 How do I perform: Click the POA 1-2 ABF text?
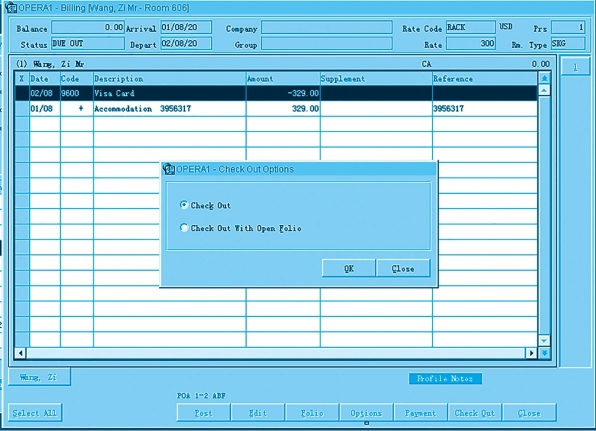[201, 396]
